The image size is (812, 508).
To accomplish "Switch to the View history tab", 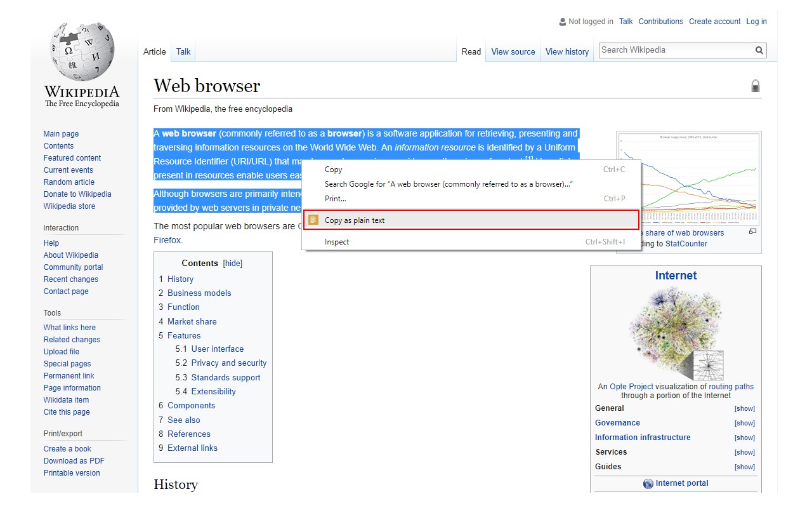I will (x=567, y=52).
